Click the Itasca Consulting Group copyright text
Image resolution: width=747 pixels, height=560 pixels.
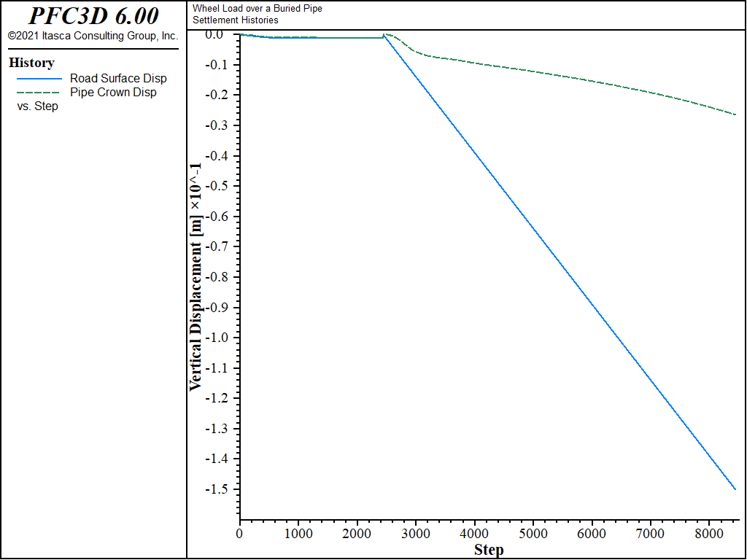pyautogui.click(x=93, y=36)
